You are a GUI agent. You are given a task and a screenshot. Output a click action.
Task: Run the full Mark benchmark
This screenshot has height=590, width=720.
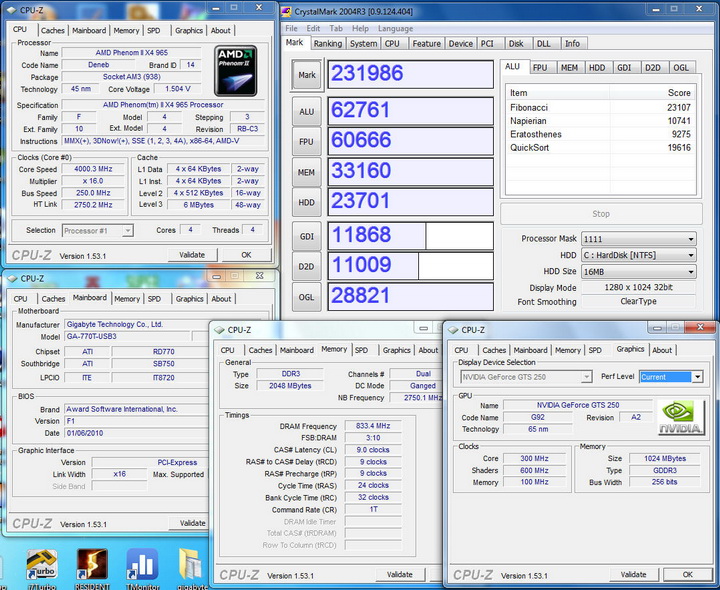point(307,75)
